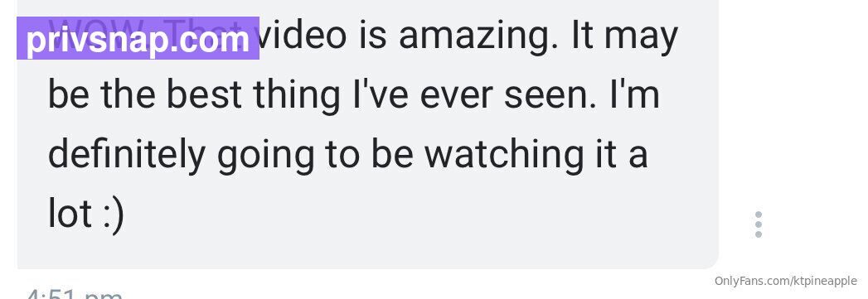Viewport: 868px width, 299px height.
Task: Click the word "video" in the message
Action: [x=303, y=34]
